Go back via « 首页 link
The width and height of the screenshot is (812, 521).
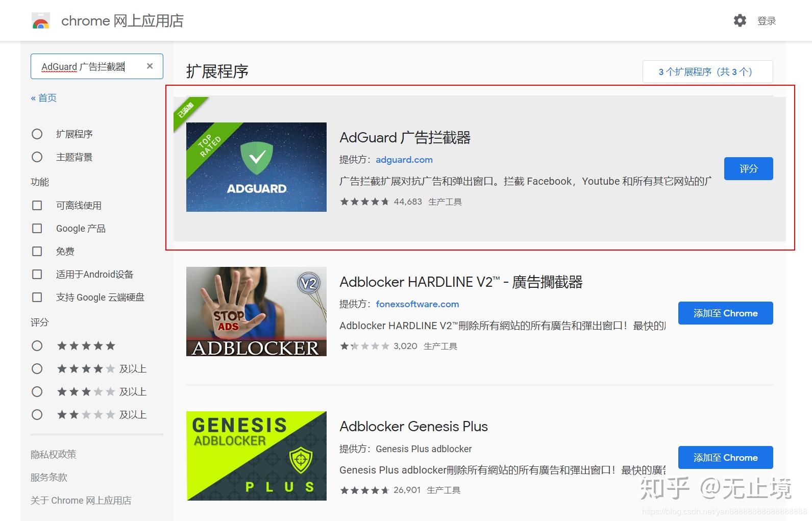pos(43,97)
